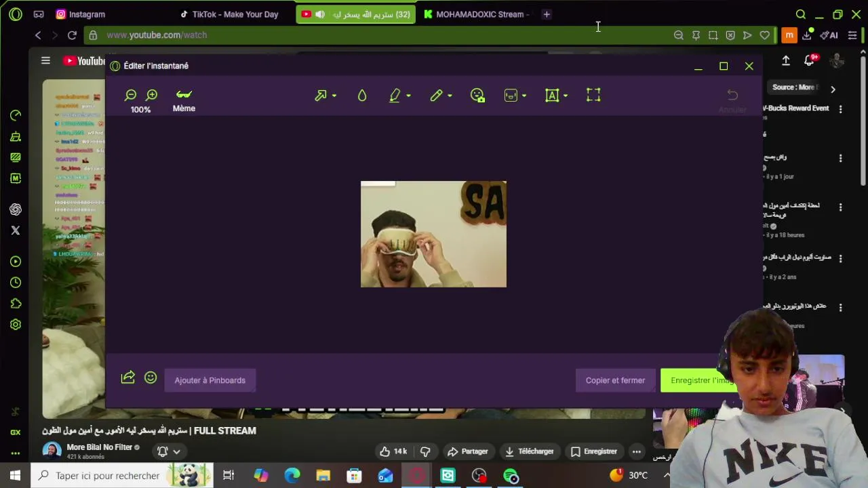
Task: Open Spotify from taskbar
Action: pos(511,476)
